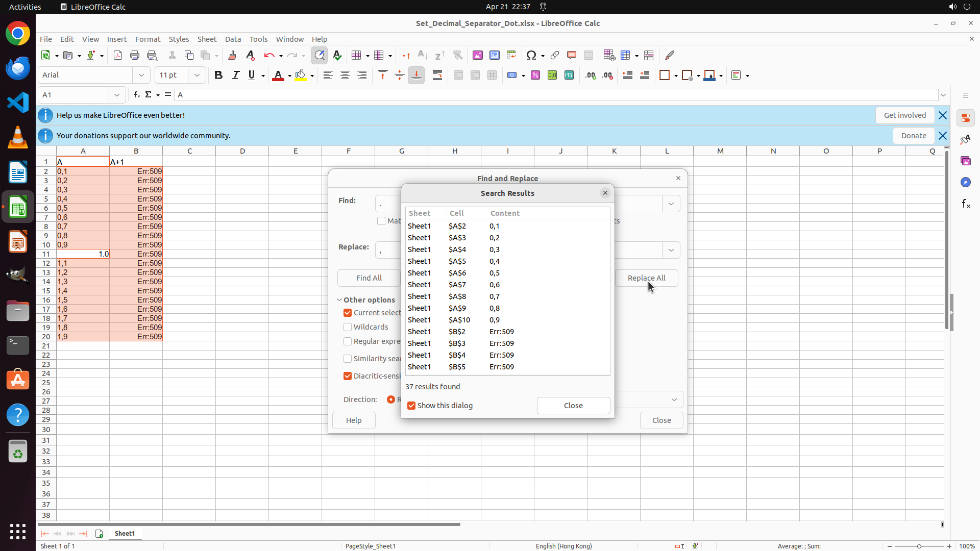Toggle Bold formatting button
980x551 pixels.
(x=218, y=76)
